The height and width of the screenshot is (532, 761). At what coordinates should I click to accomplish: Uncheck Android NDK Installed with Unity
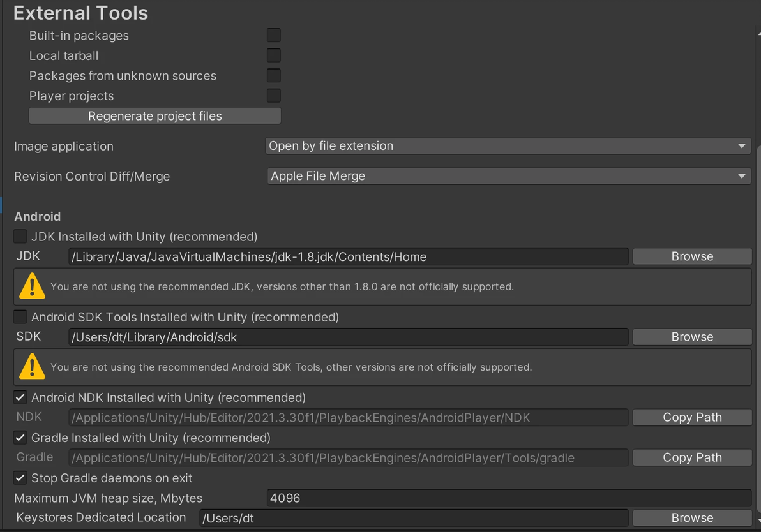tap(20, 397)
